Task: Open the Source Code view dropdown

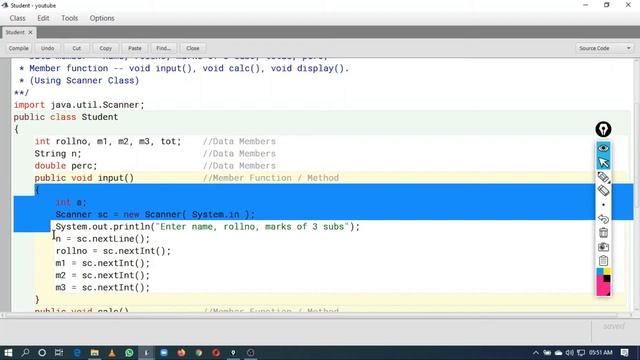Action: 604,48
